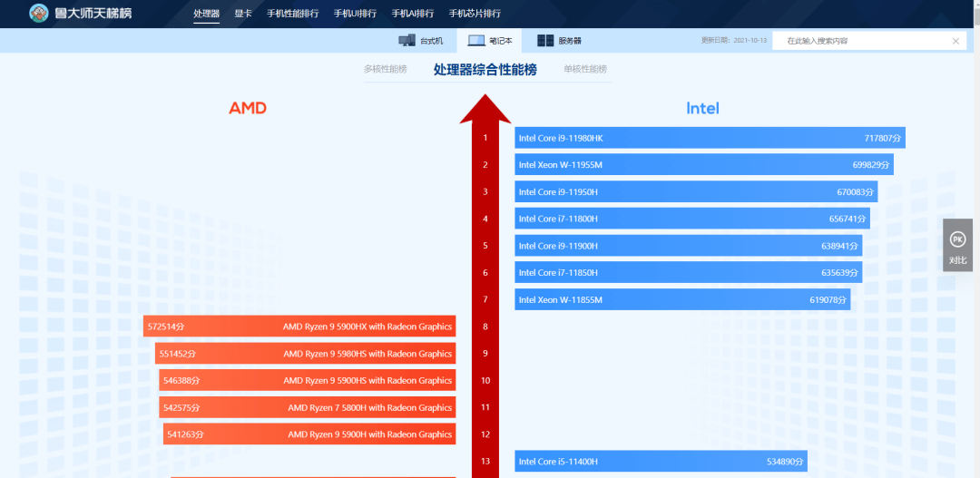The height and width of the screenshot is (478, 980).
Task: Click the Intel Core i5-11400H bar
Action: [x=661, y=461]
